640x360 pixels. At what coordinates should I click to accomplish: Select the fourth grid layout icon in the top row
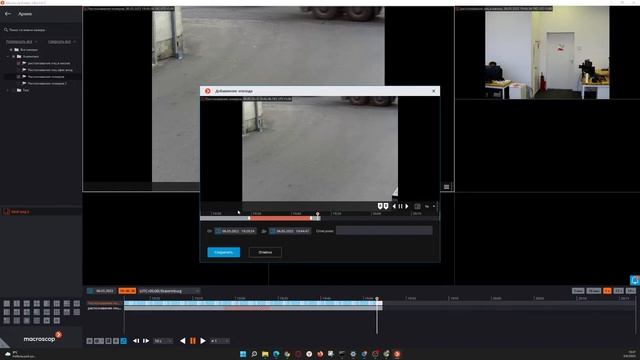[x=37, y=304]
